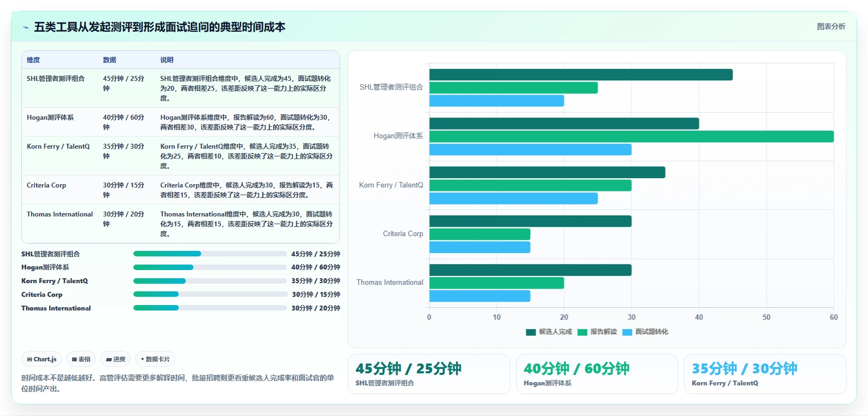The image size is (868, 416).
Task: Click the 表格 tag
Action: pos(81,359)
